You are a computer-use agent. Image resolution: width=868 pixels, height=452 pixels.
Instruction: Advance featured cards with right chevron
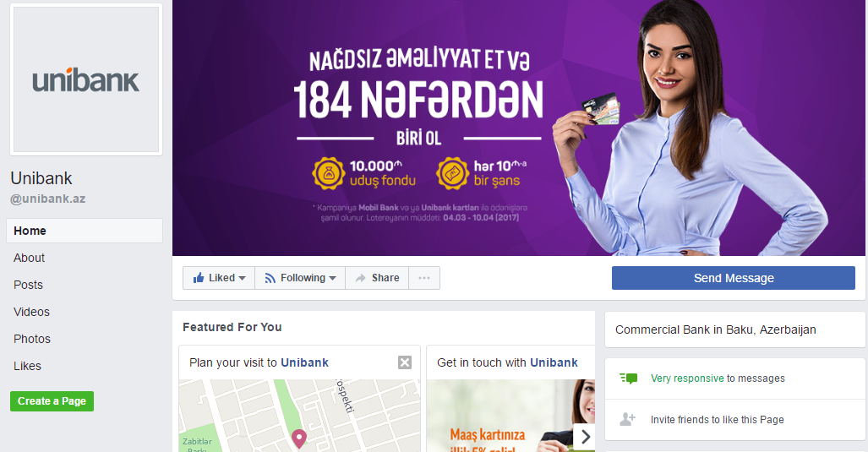coord(585,437)
